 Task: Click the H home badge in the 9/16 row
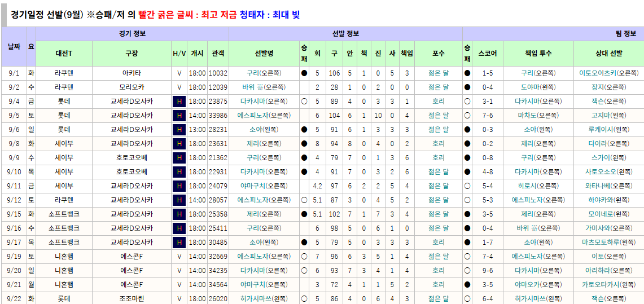point(179,228)
